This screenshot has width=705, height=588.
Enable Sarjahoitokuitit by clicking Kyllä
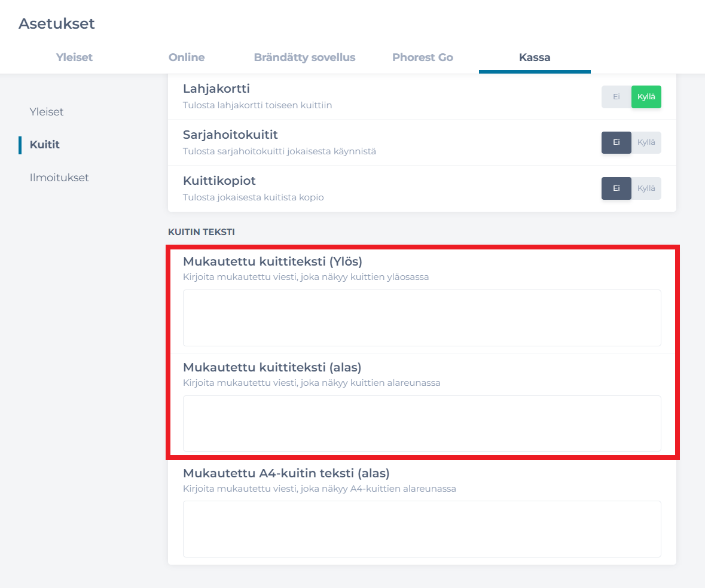click(646, 142)
